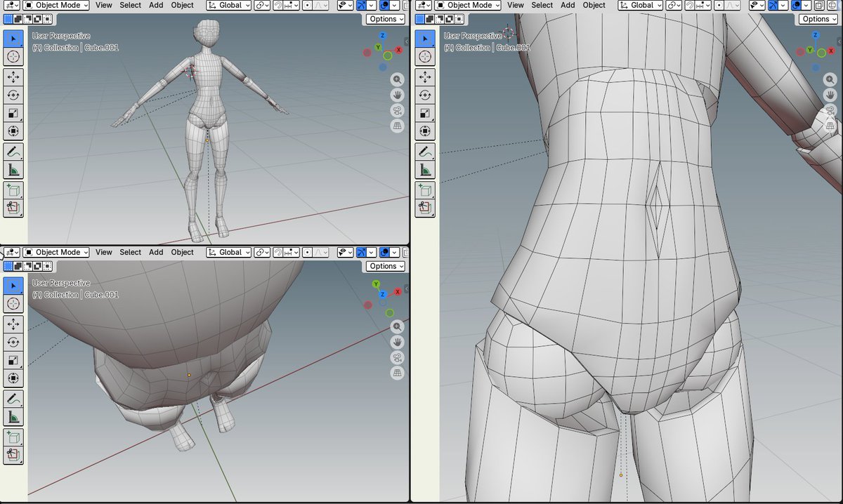Click red X axis handle in top-left gizmo

coord(399,51)
